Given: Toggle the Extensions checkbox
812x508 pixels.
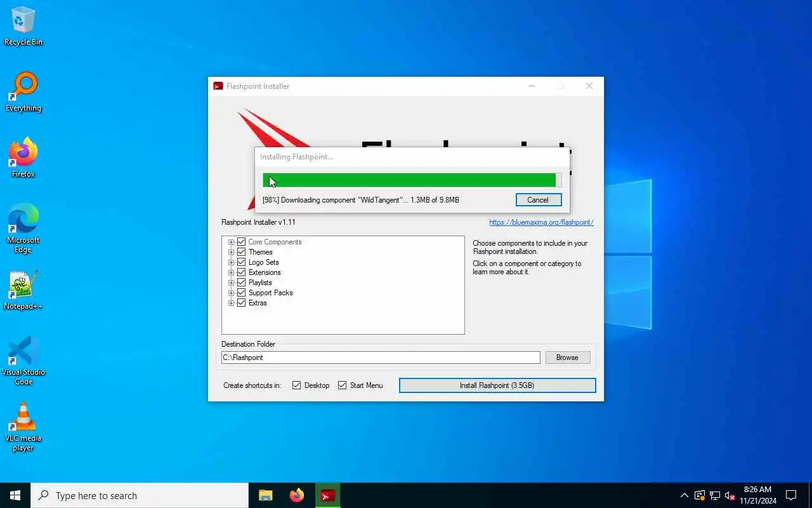Looking at the screenshot, I should click(x=241, y=272).
